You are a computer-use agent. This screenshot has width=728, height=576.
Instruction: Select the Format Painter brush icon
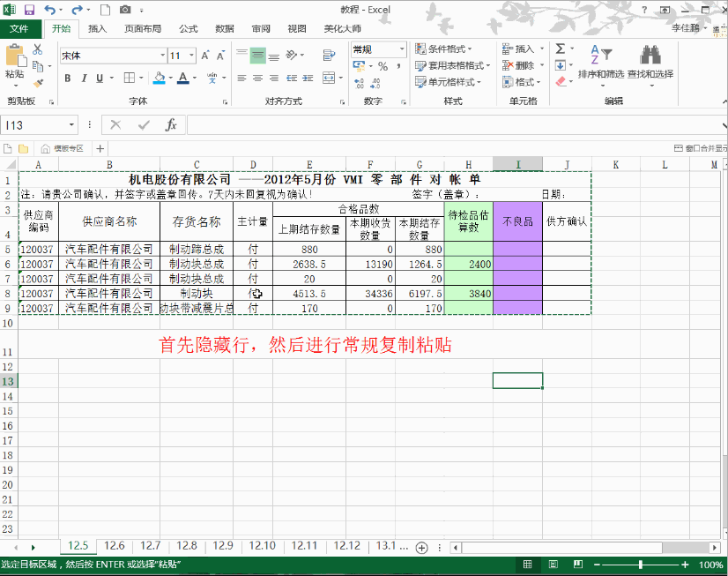point(38,79)
